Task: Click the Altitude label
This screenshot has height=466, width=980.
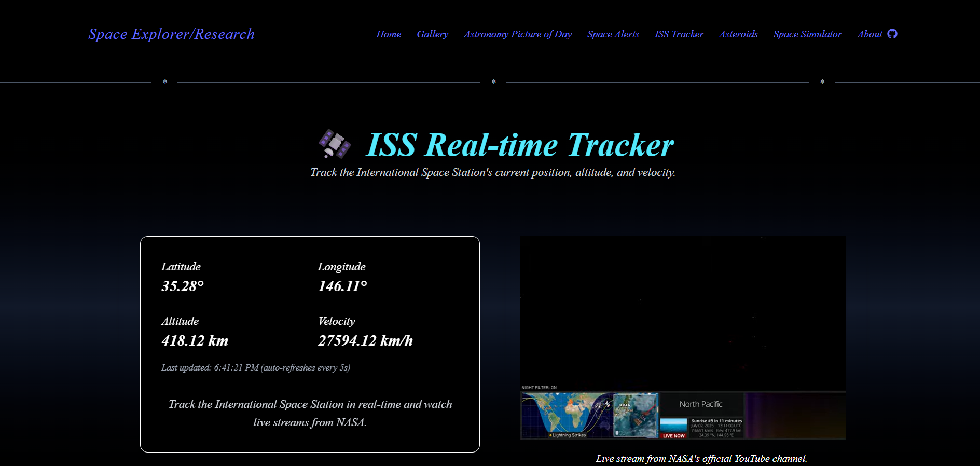Action: point(180,321)
